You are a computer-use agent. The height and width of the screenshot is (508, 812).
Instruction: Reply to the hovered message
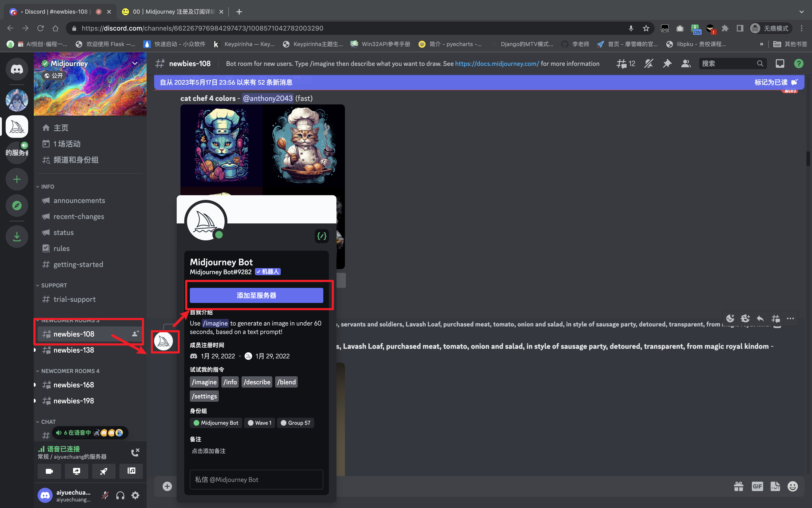pos(760,318)
